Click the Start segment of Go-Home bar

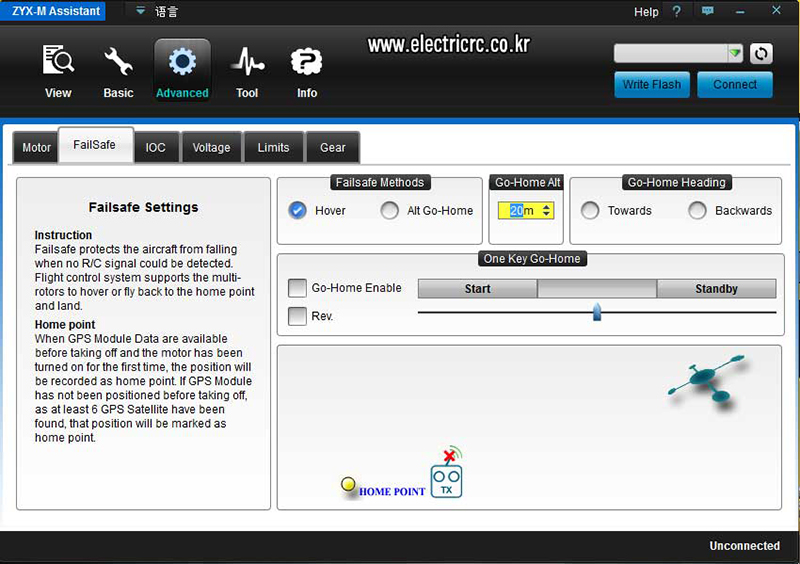tap(478, 289)
